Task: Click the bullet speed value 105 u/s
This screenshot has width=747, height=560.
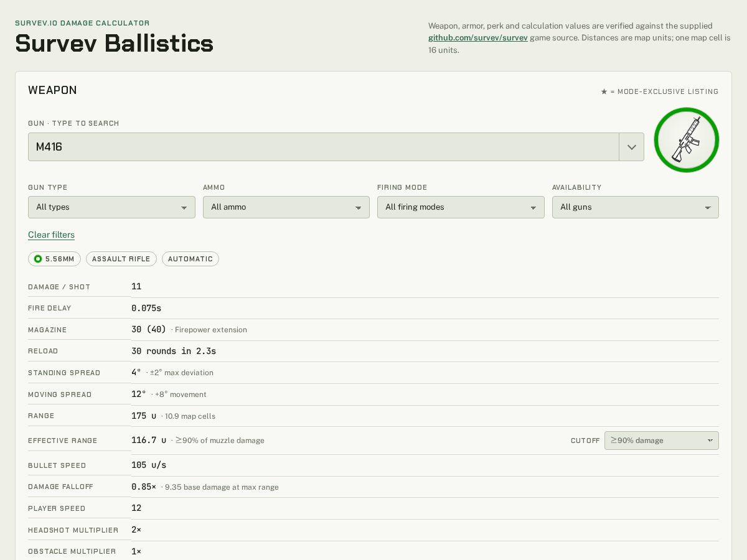Action: tap(149, 465)
